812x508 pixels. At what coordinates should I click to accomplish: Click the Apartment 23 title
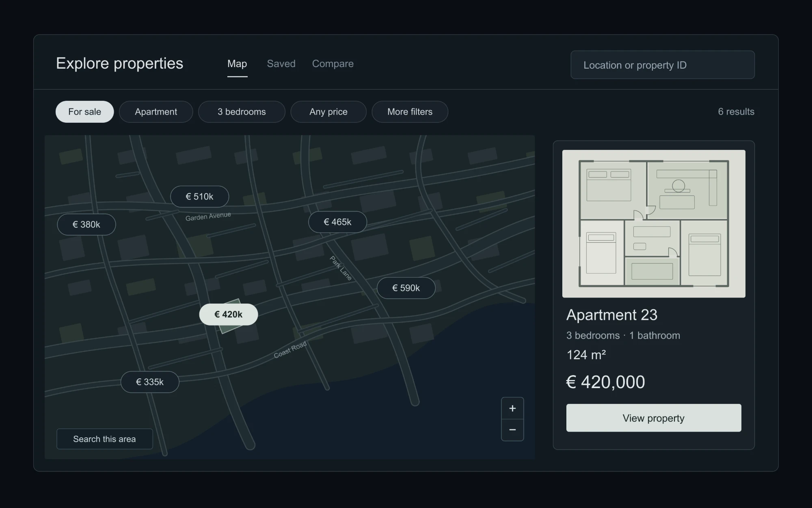612,315
